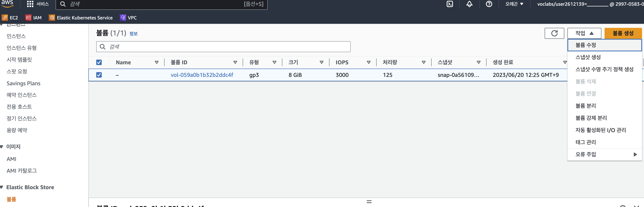Choose 스냅샷 수명 주기 정책 생성
This screenshot has width=644, height=207.
pyautogui.click(x=605, y=69)
